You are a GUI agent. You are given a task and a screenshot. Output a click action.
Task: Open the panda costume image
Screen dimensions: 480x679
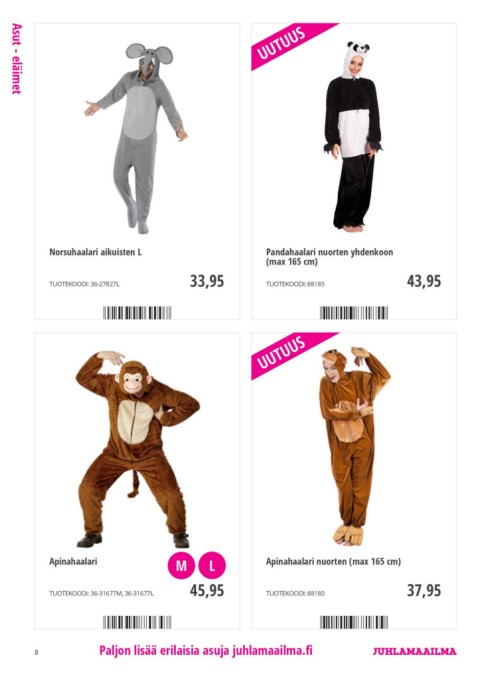point(353,136)
